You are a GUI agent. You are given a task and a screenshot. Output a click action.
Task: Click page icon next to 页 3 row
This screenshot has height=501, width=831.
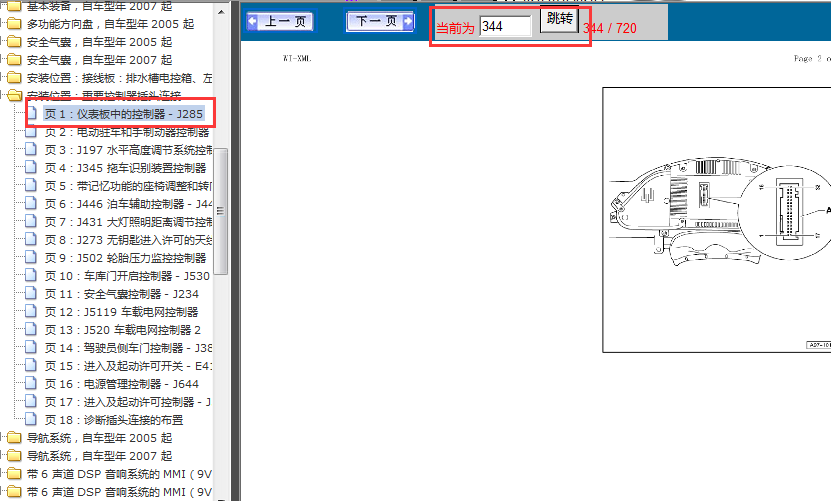[x=31, y=150]
